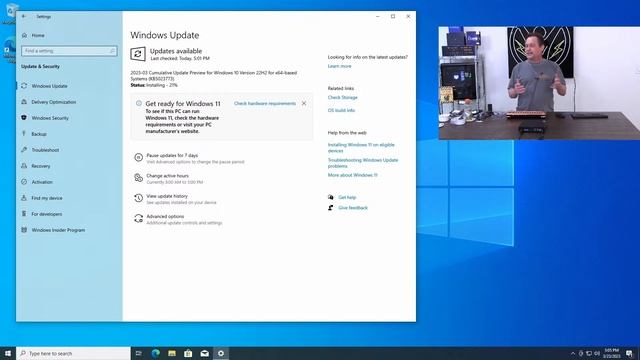
Task: Open Troubleshooting Windows Update problems link
Action: click(363, 163)
